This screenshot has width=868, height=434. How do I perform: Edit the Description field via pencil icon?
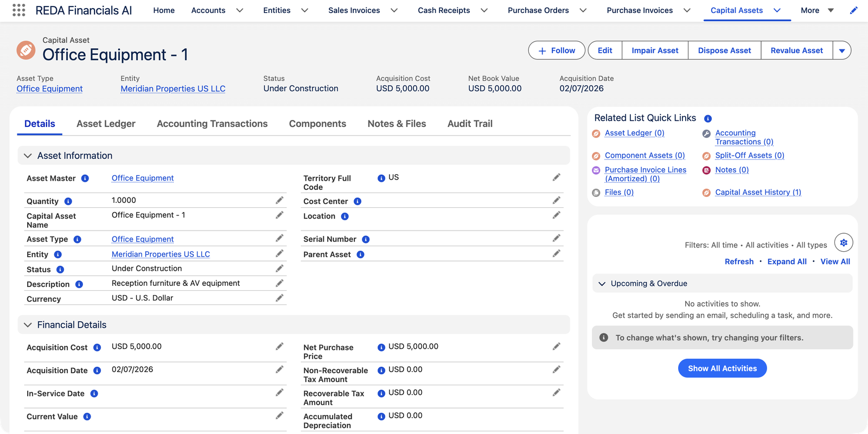279,283
